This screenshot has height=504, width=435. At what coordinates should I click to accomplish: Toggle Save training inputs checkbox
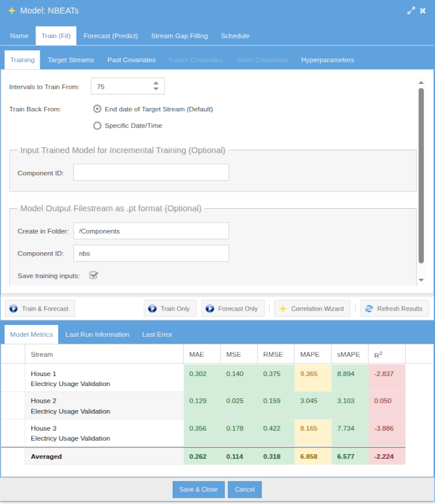pos(94,275)
